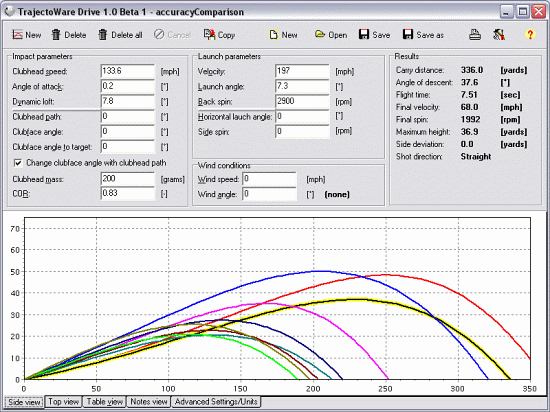Click the Side deviation value 0.0

point(467,144)
